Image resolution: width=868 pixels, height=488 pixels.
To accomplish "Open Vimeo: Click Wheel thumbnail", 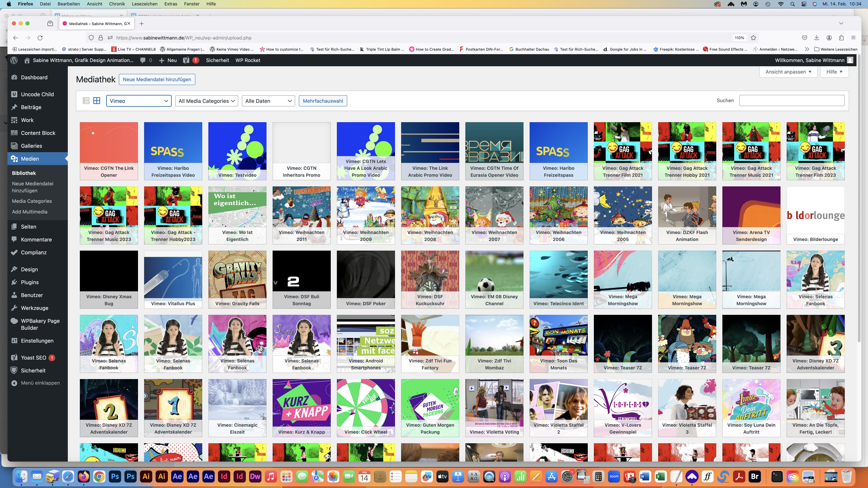I will 366,408.
